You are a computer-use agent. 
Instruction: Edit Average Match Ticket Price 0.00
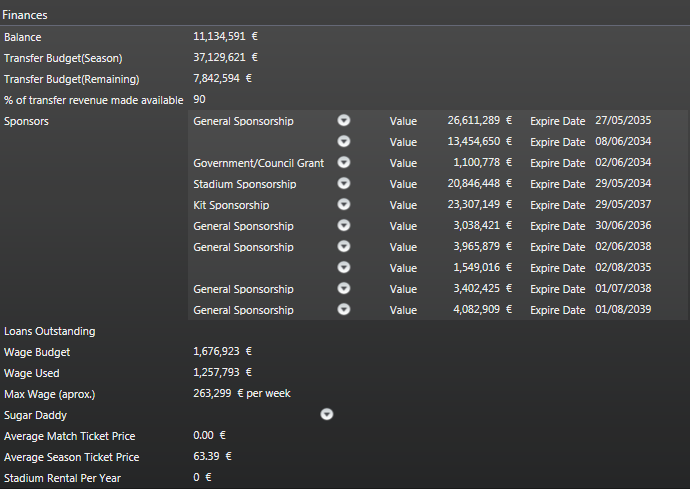203,435
